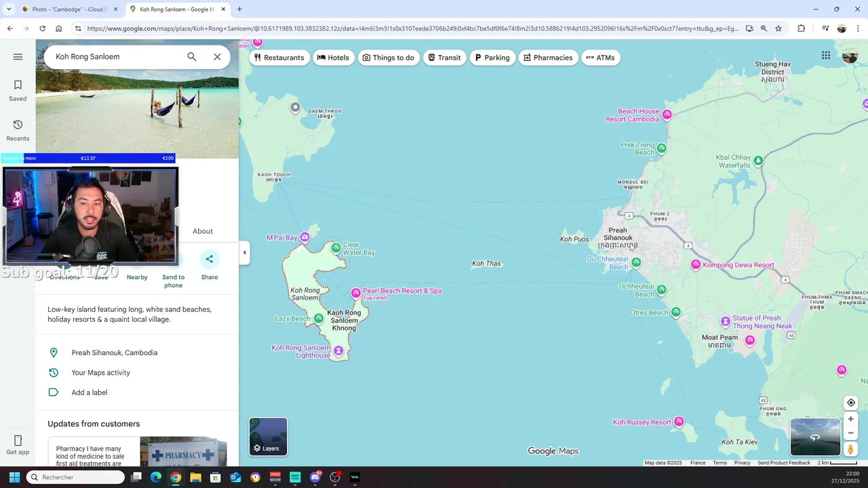Click the Otres Beach green marker
The width and height of the screenshot is (868, 488).
coord(676,312)
